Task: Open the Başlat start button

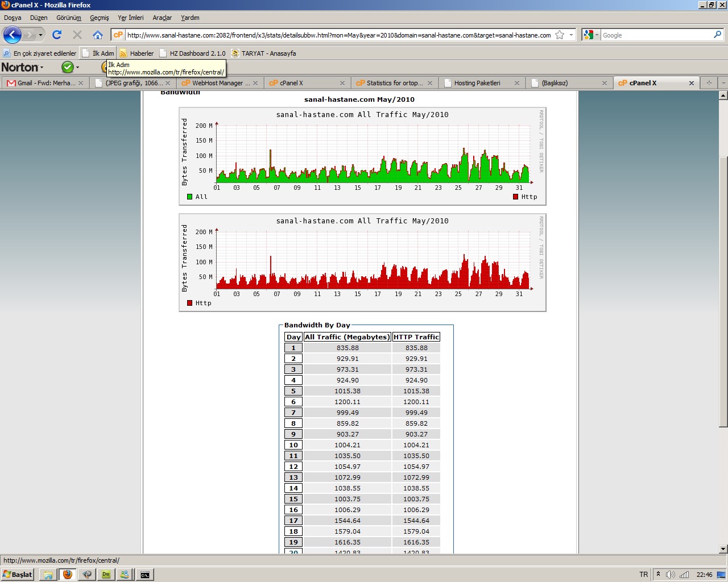Action: coord(18,575)
